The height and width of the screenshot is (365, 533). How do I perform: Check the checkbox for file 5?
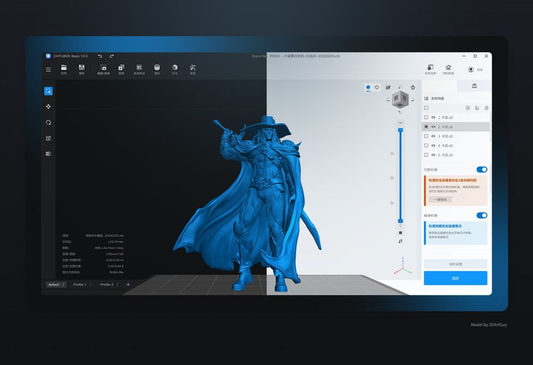pos(426,155)
